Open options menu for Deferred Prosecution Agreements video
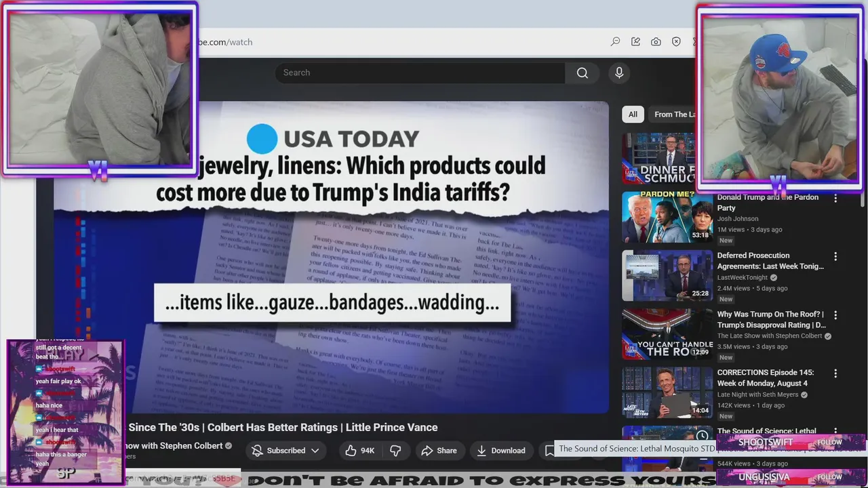The width and height of the screenshot is (868, 488). point(835,257)
